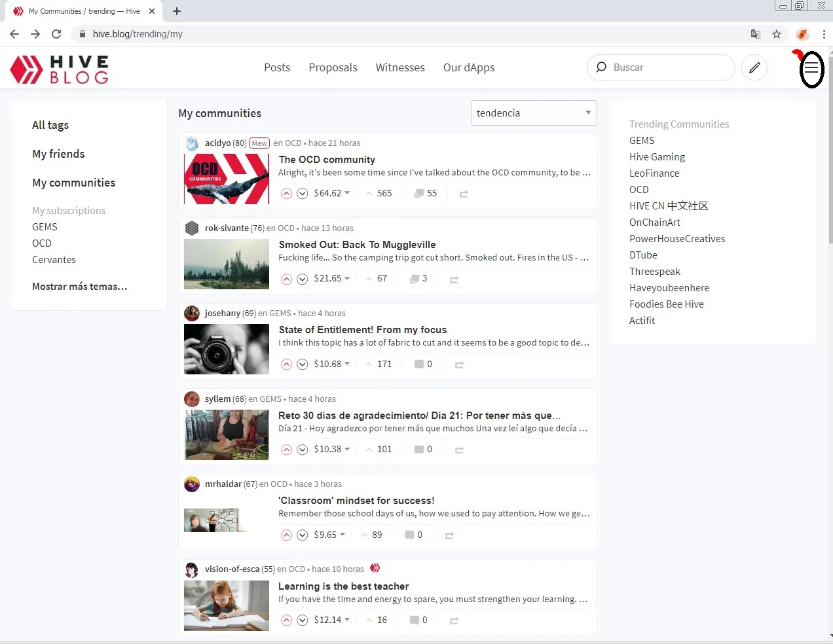Downvote Smoked Out: Back To Muggleville
The image size is (833, 644).
(302, 279)
